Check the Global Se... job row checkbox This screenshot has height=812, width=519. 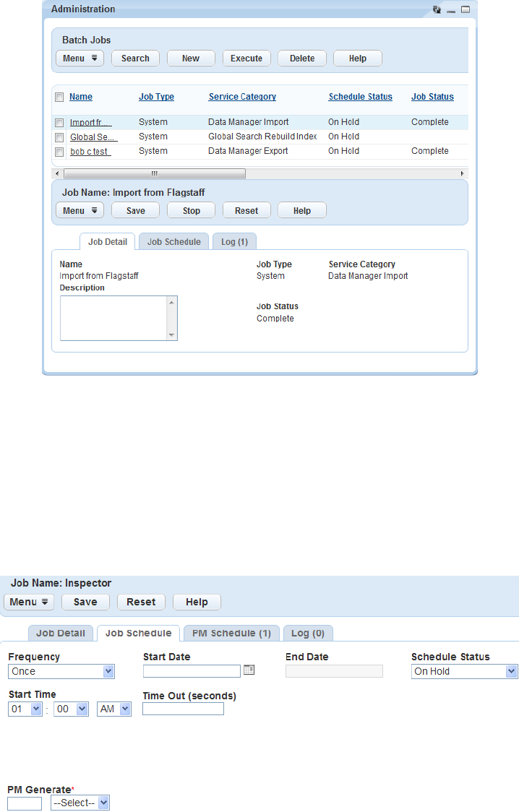(59, 137)
